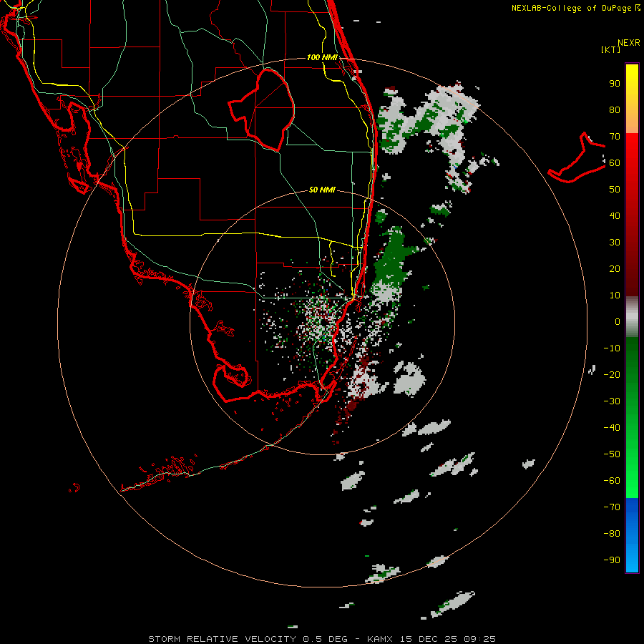Click the -20 knot scale label

(612, 374)
